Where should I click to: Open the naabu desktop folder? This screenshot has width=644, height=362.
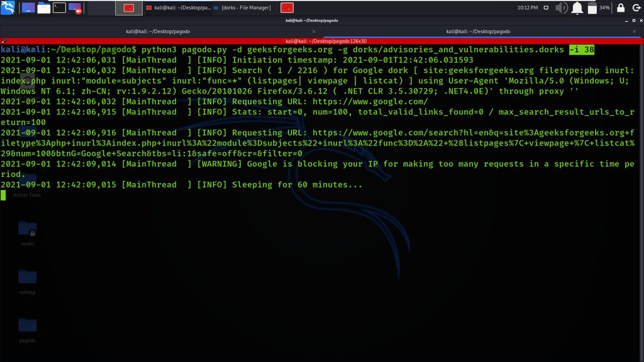[x=28, y=233]
